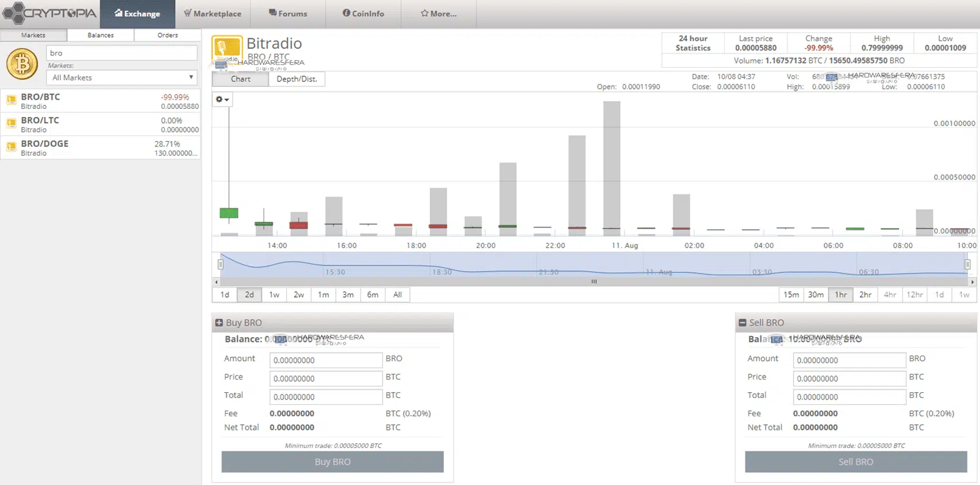The width and height of the screenshot is (980, 485).
Task: Click the High value 0.79999999
Action: click(x=882, y=48)
